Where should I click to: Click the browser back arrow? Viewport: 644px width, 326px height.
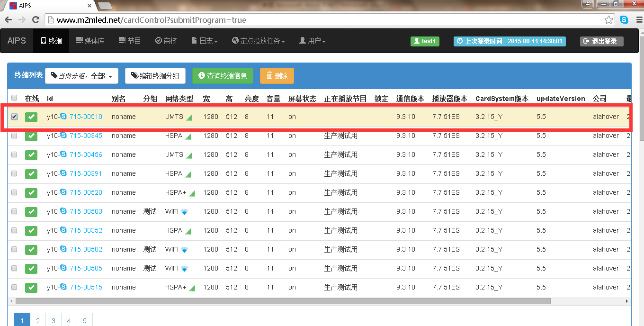pyautogui.click(x=8, y=20)
